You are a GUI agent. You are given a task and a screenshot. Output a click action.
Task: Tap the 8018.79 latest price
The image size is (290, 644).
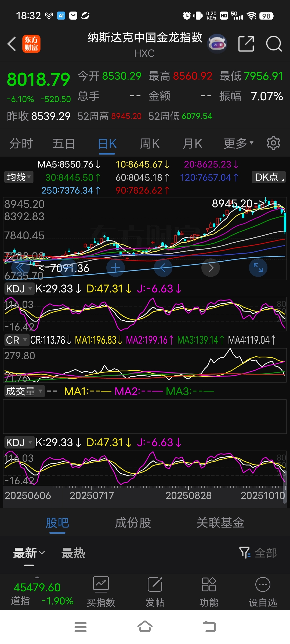[38, 79]
